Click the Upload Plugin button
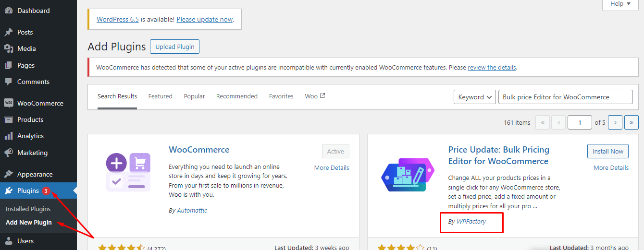644x250 pixels. pos(175,47)
